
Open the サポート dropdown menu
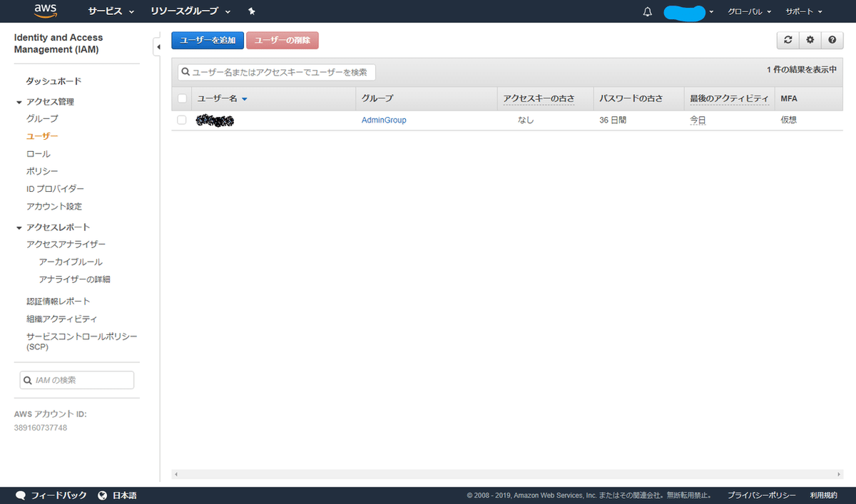click(804, 11)
